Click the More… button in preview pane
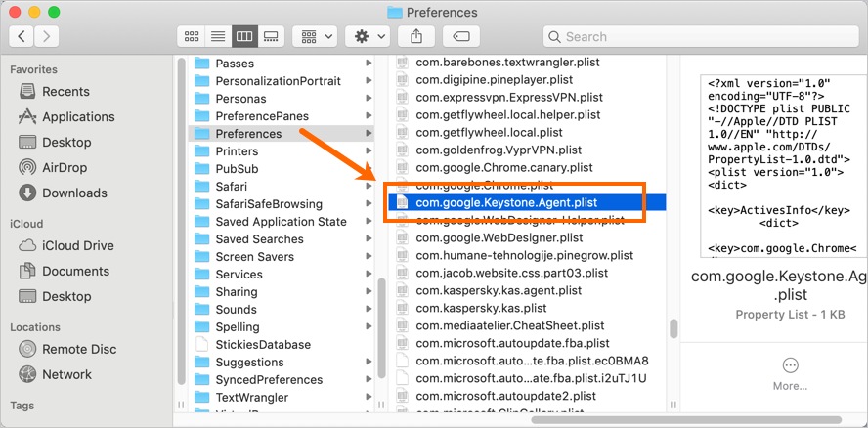The height and width of the screenshot is (428, 868). [791, 375]
